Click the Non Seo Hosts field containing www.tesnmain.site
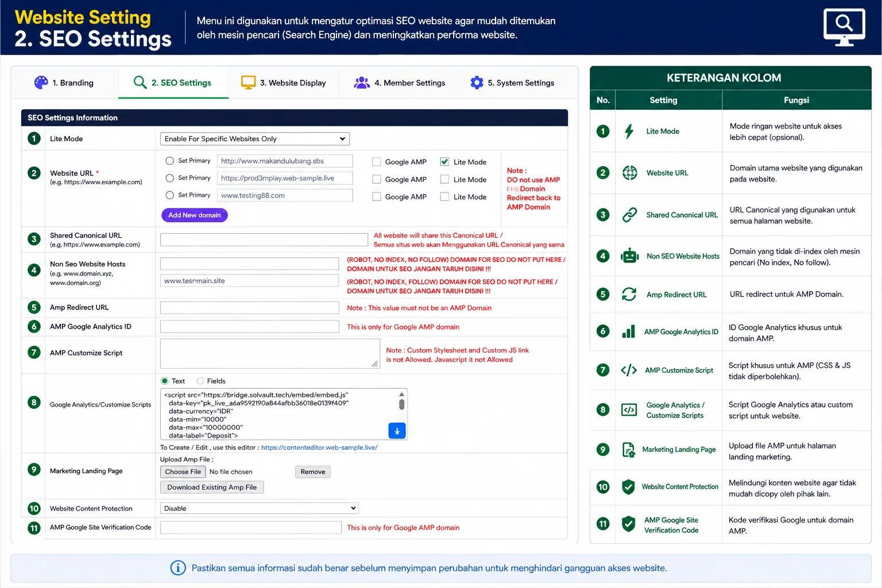Viewport: 882px width, 588px height. (250, 281)
